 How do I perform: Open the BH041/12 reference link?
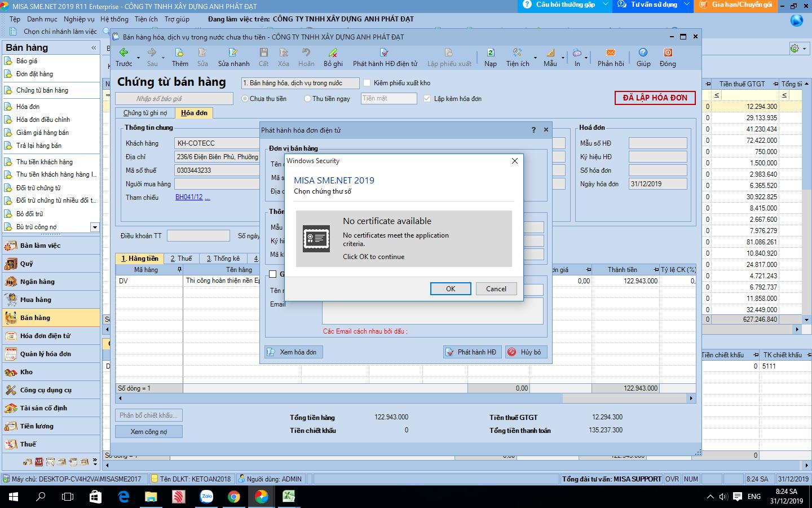pyautogui.click(x=189, y=198)
